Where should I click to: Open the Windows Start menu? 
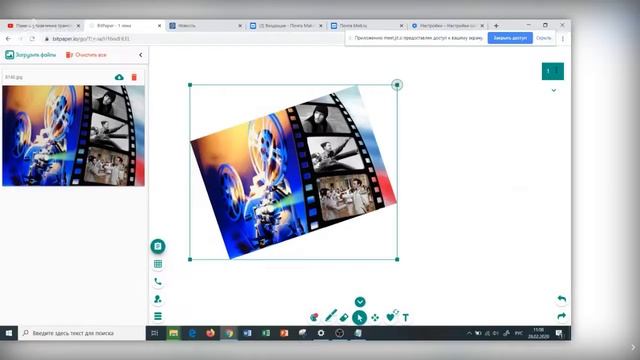9,333
